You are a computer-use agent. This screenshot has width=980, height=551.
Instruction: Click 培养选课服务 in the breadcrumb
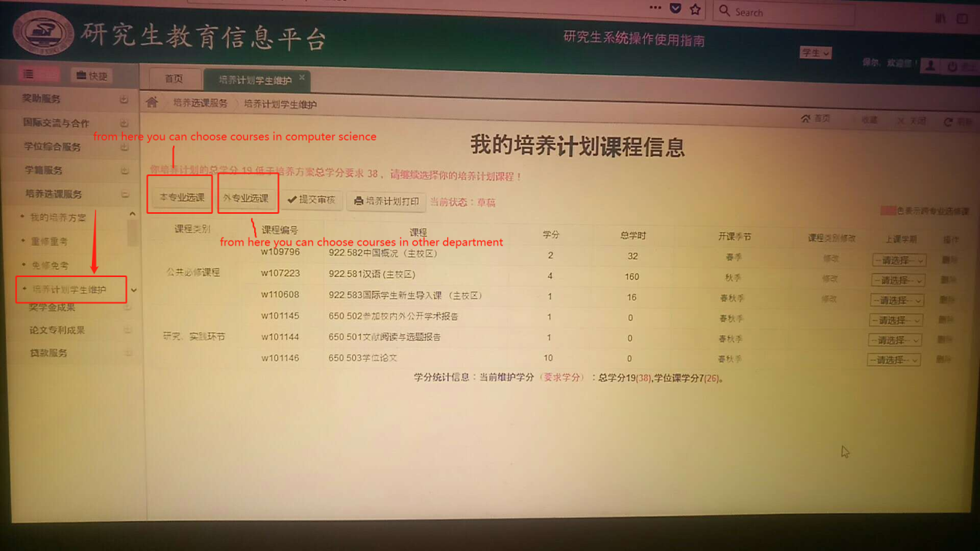coord(200,103)
